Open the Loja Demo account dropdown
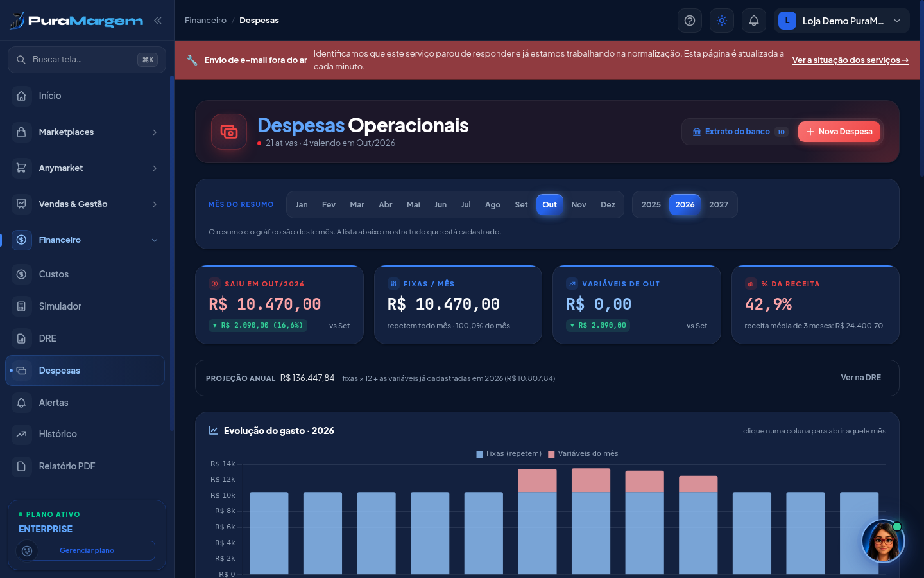The image size is (924, 578). tap(841, 21)
